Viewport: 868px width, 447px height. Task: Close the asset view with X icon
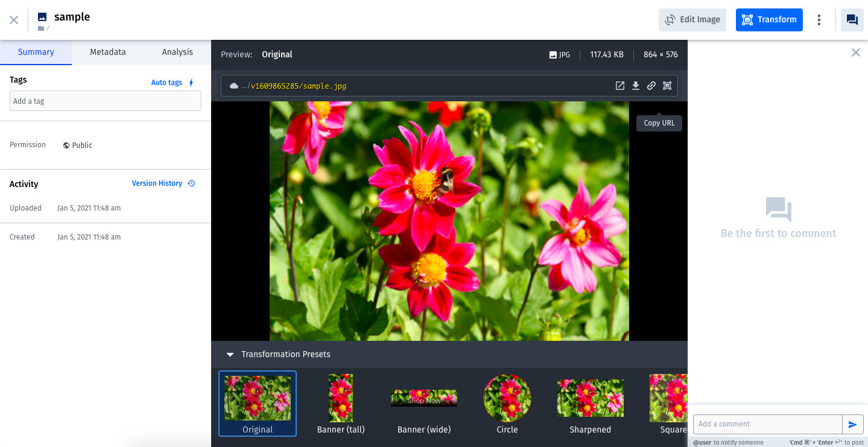click(14, 20)
